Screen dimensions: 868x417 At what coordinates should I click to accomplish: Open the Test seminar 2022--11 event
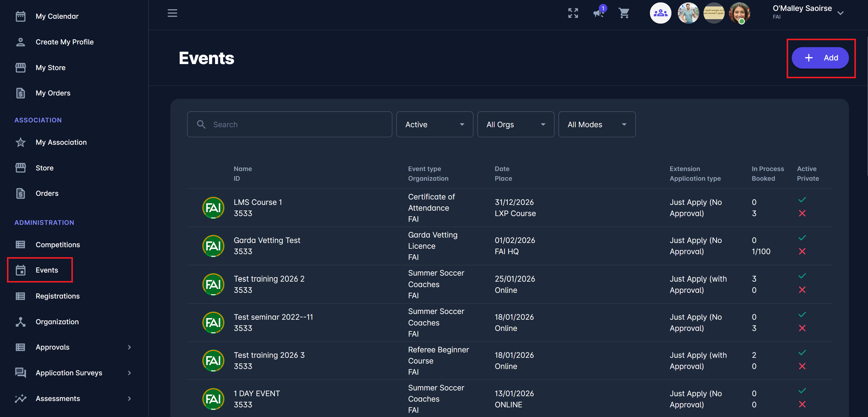(x=273, y=317)
